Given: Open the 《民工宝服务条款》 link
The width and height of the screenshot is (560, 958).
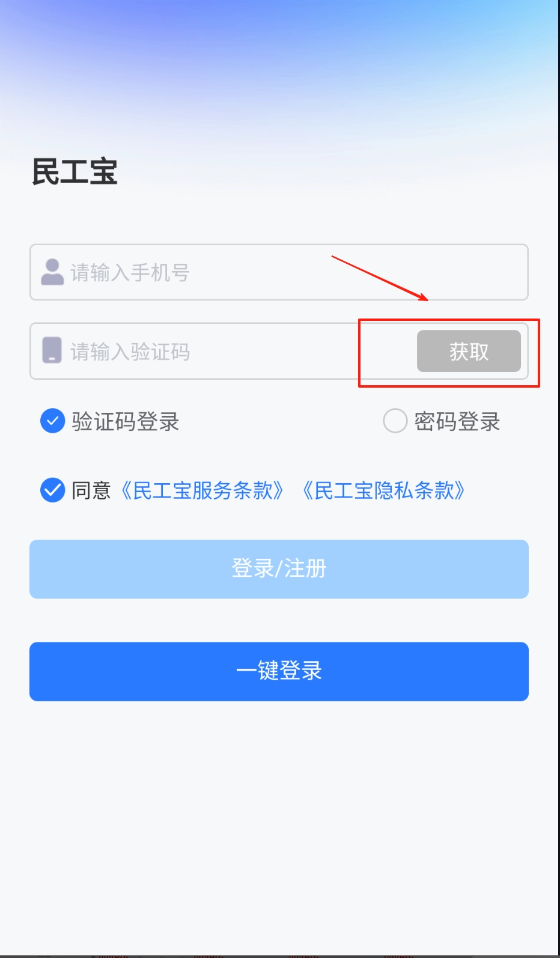Looking at the screenshot, I should [202, 490].
